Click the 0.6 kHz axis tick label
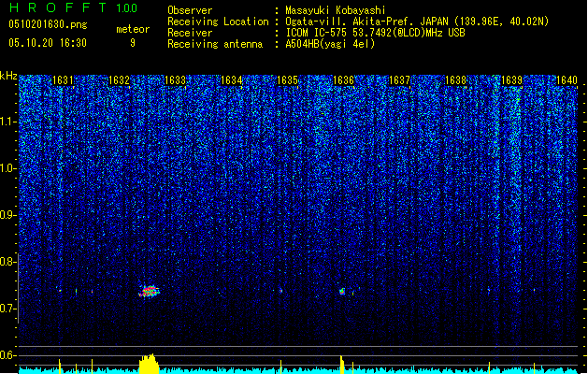This screenshot has height=374, width=588. tap(8, 355)
